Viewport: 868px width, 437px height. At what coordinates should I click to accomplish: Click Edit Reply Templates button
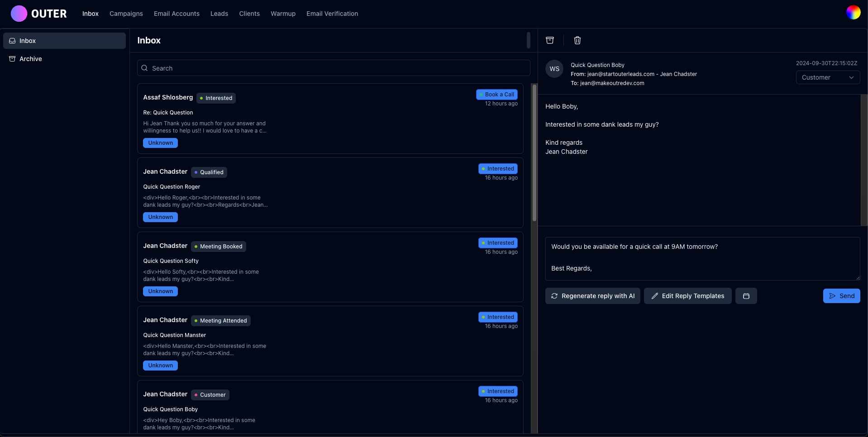(687, 296)
